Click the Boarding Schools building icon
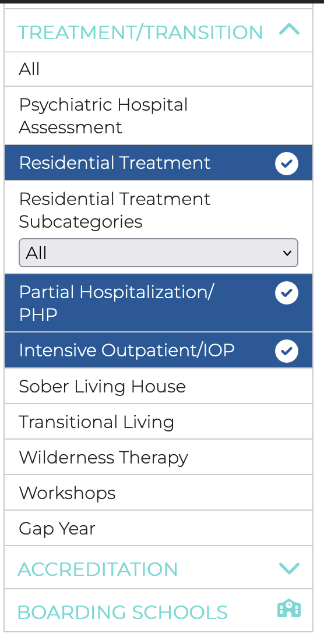Image resolution: width=324 pixels, height=644 pixels. (x=289, y=608)
